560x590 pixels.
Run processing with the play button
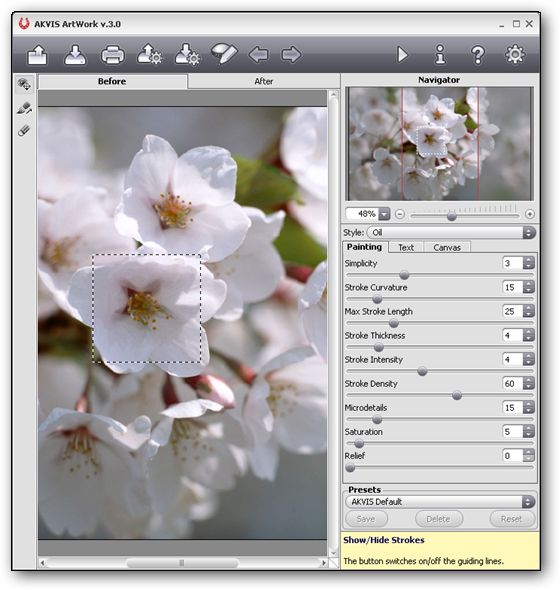point(402,55)
